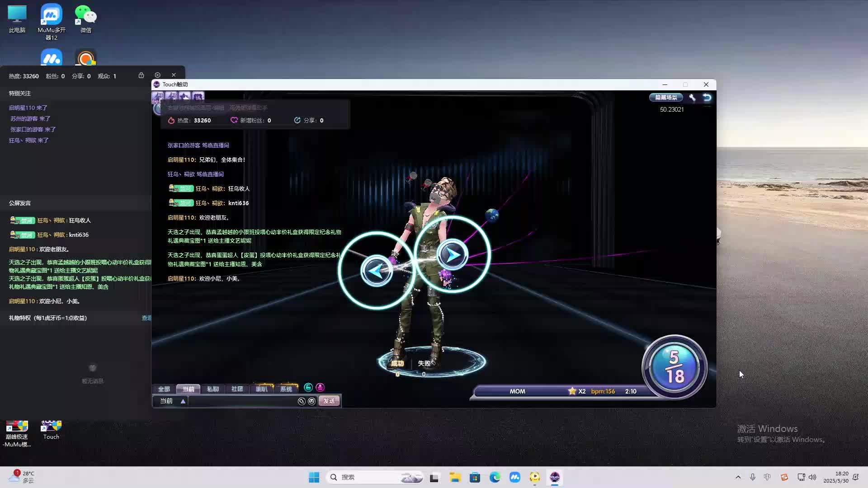Click the star buff icon in top bar
The width and height of the screenshot is (868, 488).
[x=184, y=96]
